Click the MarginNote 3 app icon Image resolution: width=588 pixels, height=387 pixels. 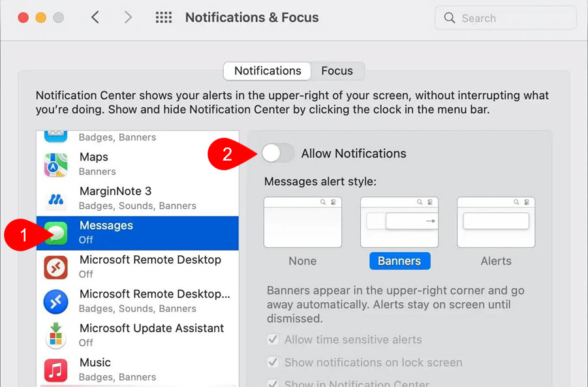(x=56, y=199)
